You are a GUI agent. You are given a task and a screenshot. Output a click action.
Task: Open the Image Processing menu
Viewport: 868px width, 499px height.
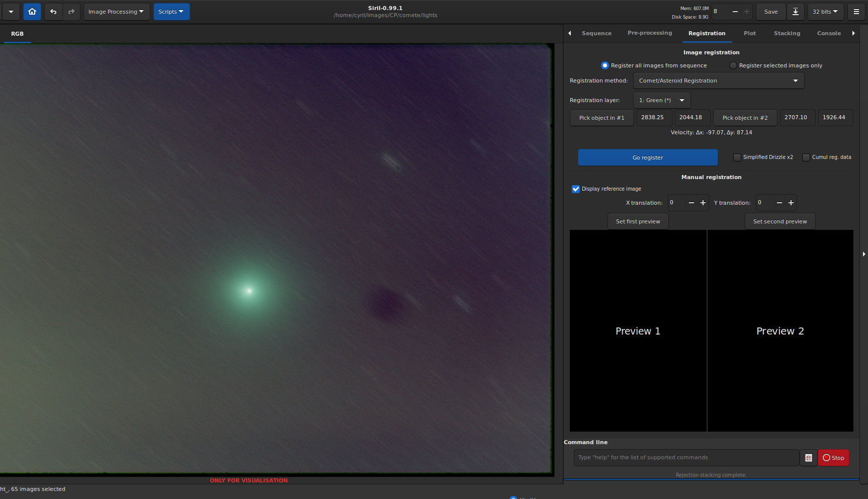[x=117, y=12]
